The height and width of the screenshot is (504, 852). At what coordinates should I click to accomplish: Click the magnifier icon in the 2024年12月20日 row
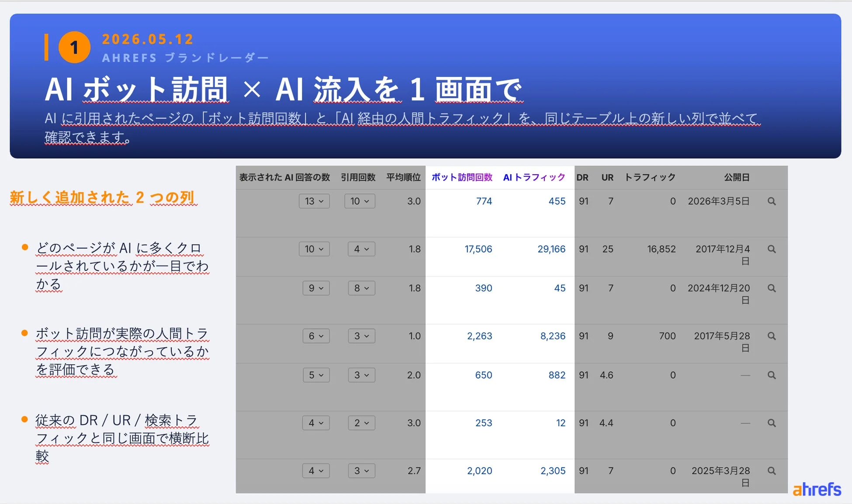point(772,288)
